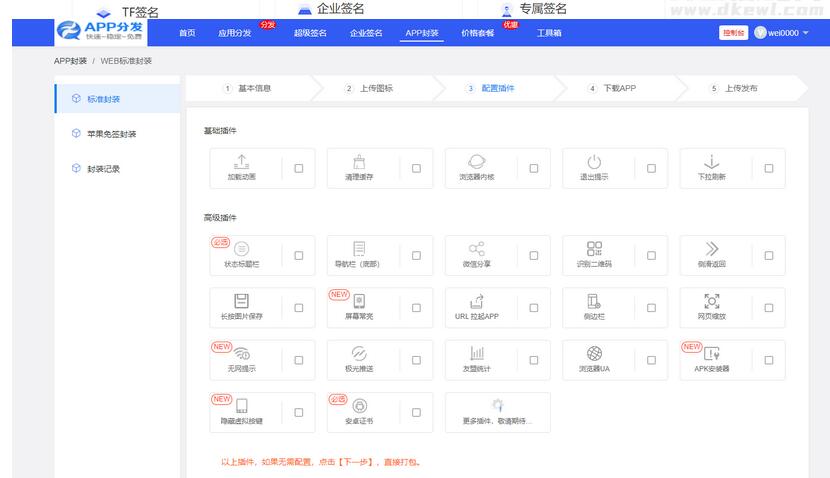
Task: Click the APP封装 breadcrumb link
Action: tap(70, 61)
